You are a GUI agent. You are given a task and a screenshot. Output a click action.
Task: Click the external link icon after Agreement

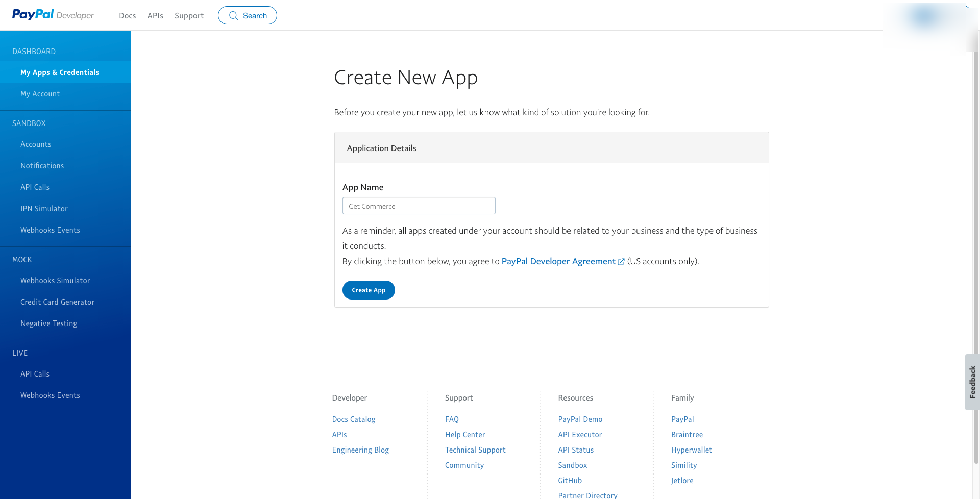coord(621,262)
